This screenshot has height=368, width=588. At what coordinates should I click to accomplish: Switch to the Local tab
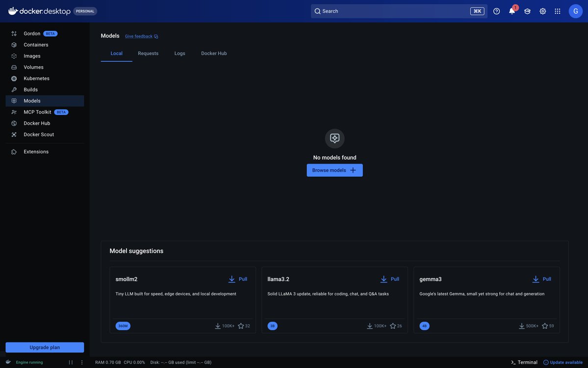(117, 53)
